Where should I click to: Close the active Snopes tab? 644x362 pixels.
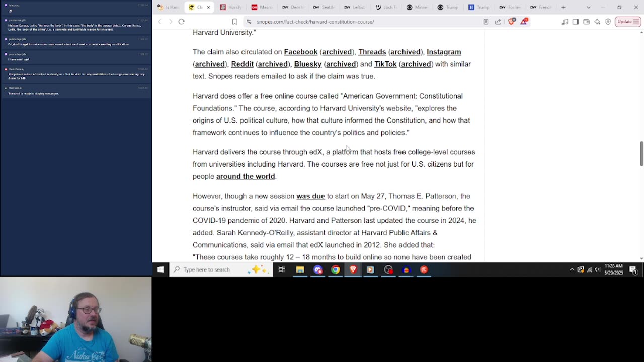(208, 7)
